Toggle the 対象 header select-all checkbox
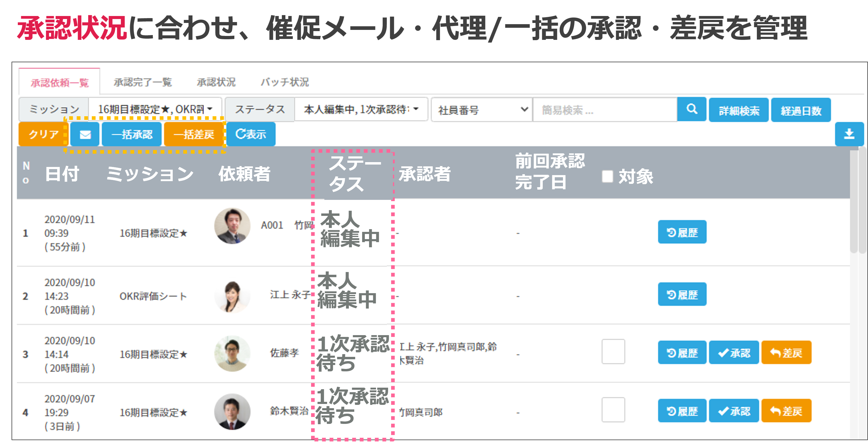The width and height of the screenshot is (868, 442). [x=607, y=176]
